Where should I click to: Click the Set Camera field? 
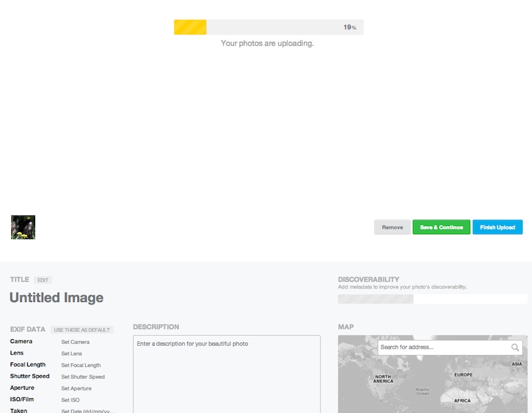click(x=75, y=342)
